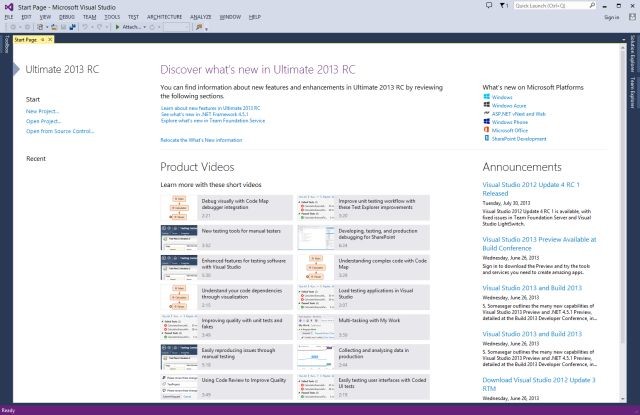Click the Navigate Forward toolbar icon
Viewport: 640px width, 415px height.
(x=27, y=27)
